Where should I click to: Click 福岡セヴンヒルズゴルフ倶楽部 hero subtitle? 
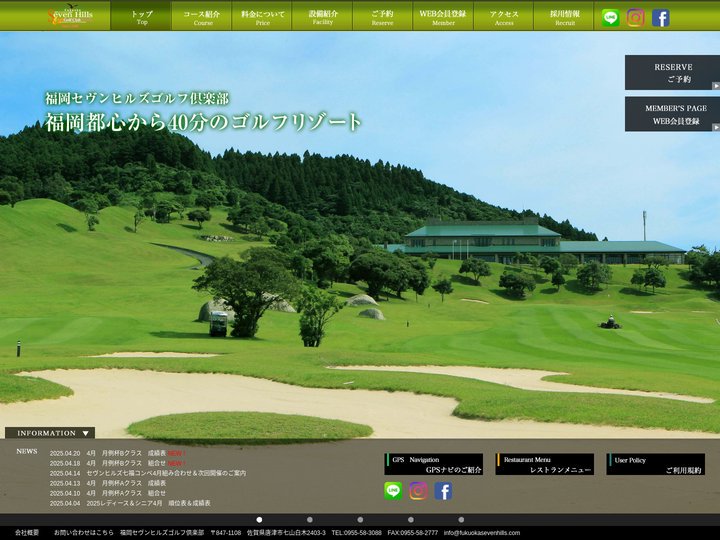(137, 98)
